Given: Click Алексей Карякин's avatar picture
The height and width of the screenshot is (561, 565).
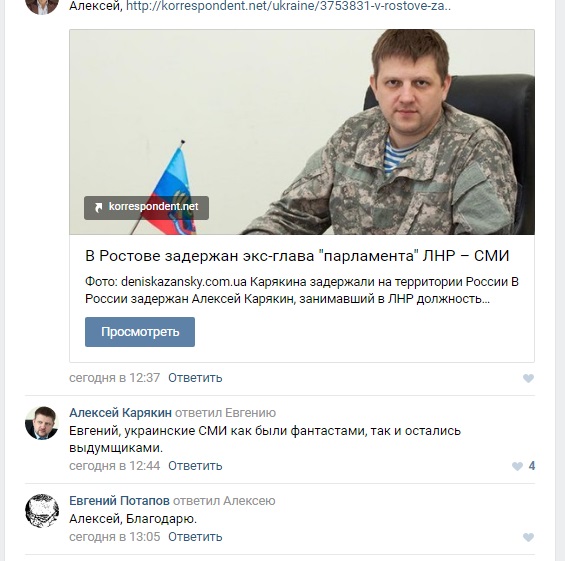Looking at the screenshot, I should pyautogui.click(x=42, y=423).
